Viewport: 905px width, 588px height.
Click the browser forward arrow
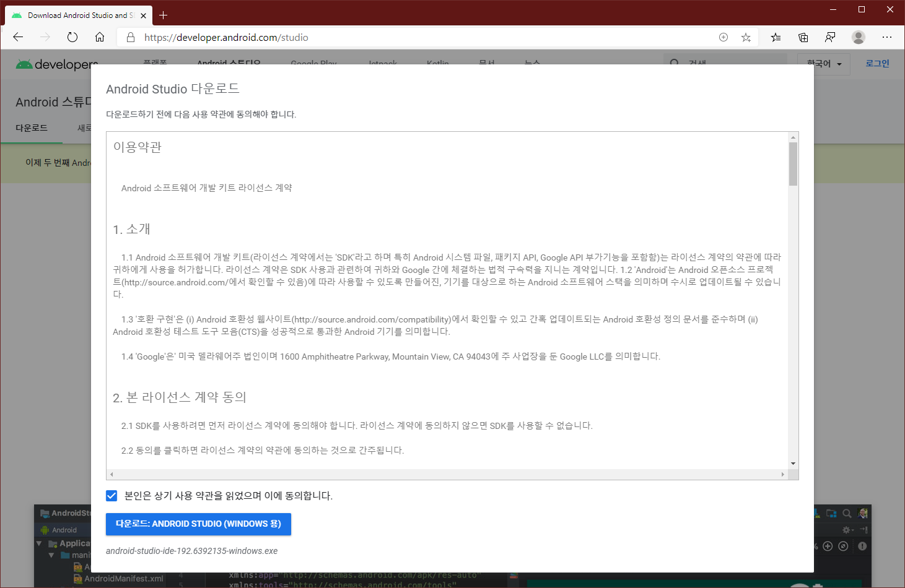[45, 37]
